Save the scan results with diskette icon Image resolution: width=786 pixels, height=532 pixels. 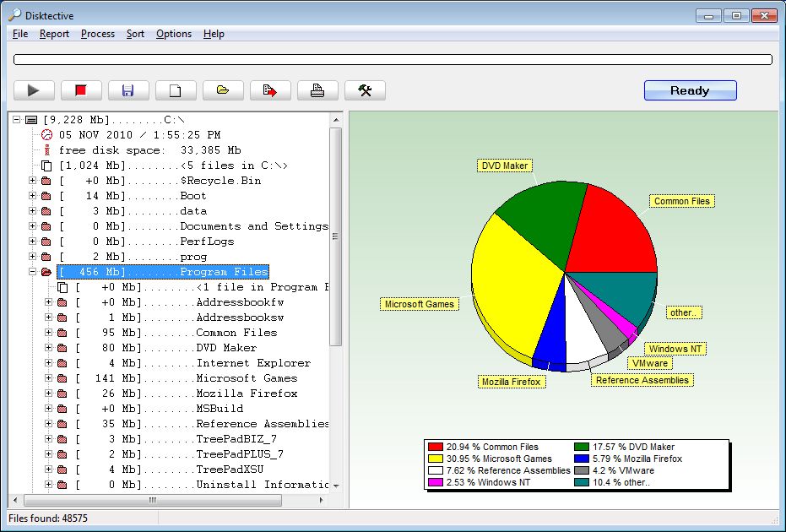(x=129, y=90)
